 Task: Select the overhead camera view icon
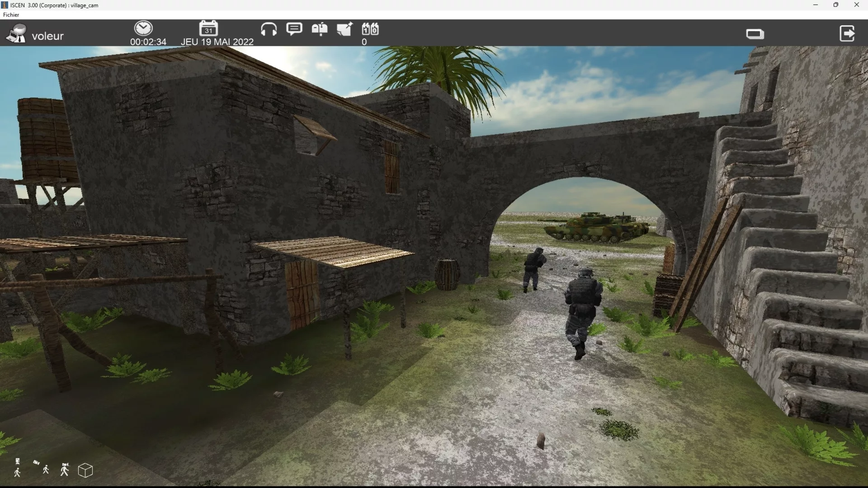tap(17, 468)
